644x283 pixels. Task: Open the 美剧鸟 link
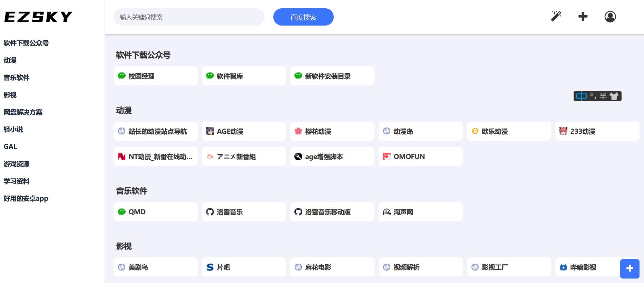(x=156, y=267)
